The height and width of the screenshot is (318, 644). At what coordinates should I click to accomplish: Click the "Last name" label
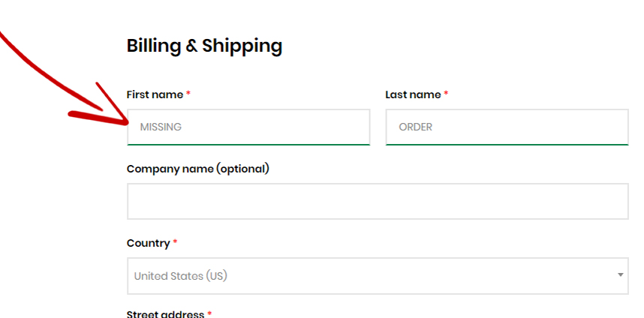click(x=413, y=94)
